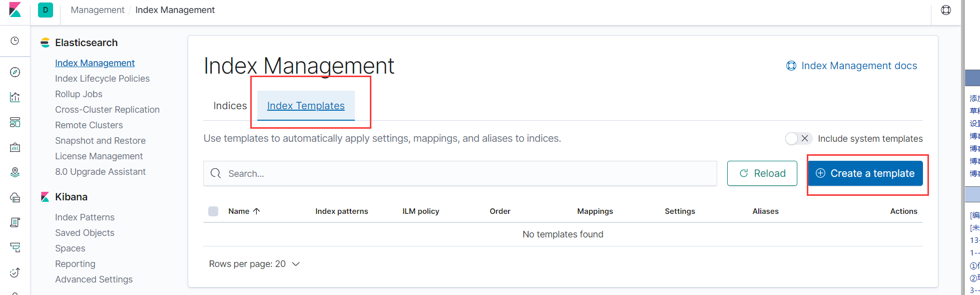Click the Index Management breadcrumb
Viewport: 980px width, 295px height.
coord(175,10)
